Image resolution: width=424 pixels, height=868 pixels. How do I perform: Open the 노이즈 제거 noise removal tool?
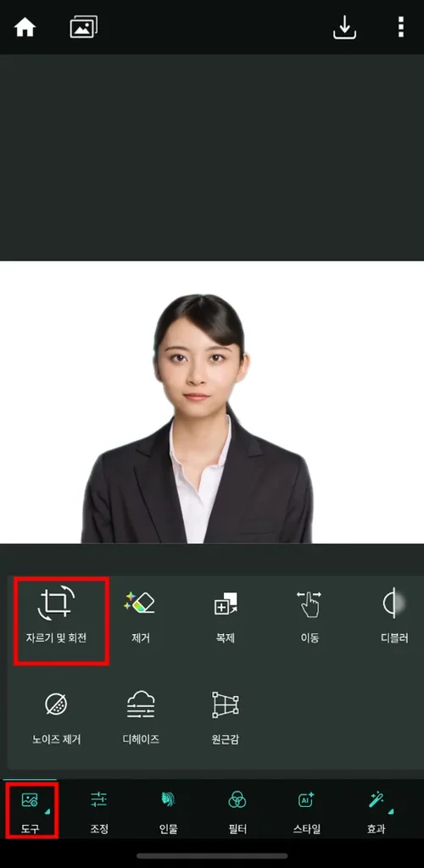(x=57, y=717)
